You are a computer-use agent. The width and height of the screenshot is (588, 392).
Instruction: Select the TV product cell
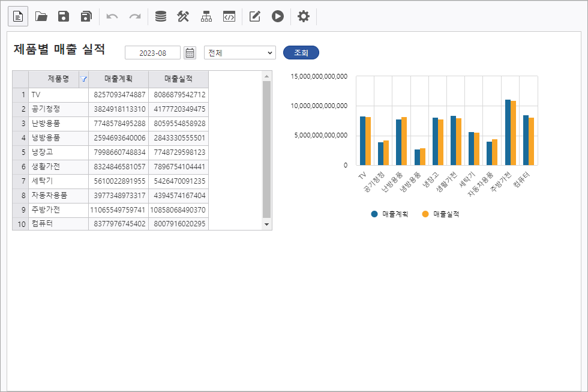click(x=59, y=95)
